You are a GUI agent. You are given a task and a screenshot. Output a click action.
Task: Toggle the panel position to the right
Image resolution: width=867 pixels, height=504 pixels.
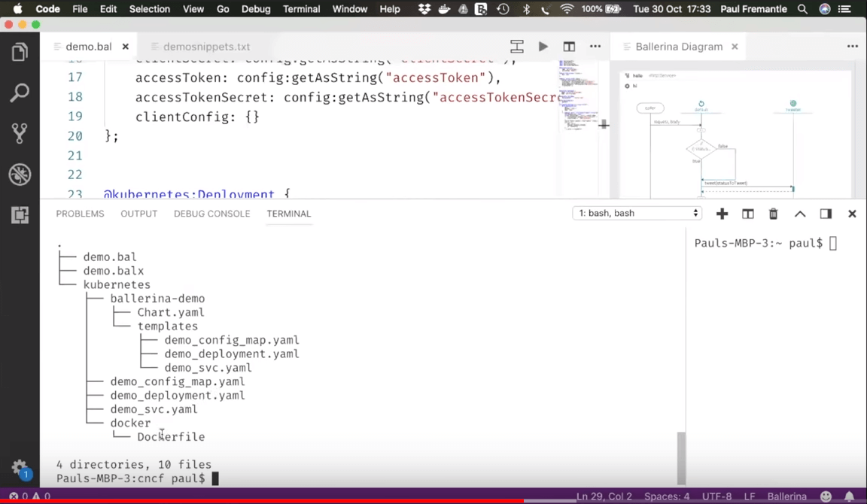click(x=826, y=214)
